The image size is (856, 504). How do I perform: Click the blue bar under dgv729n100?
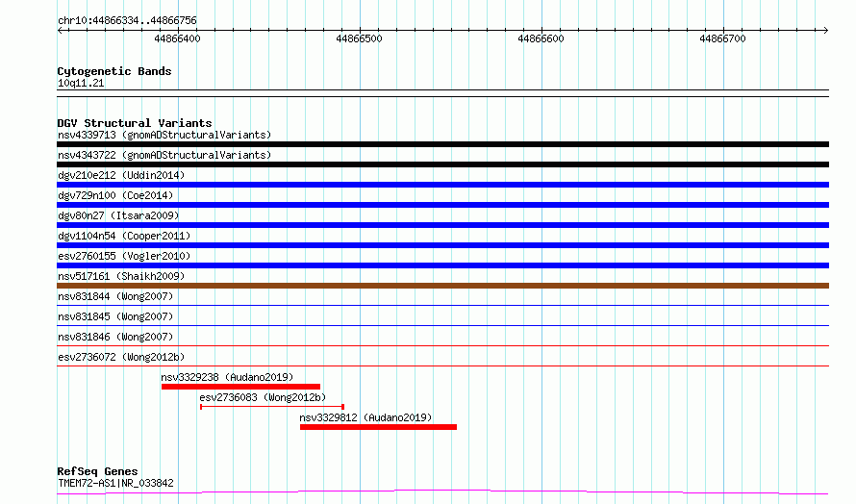click(x=442, y=205)
